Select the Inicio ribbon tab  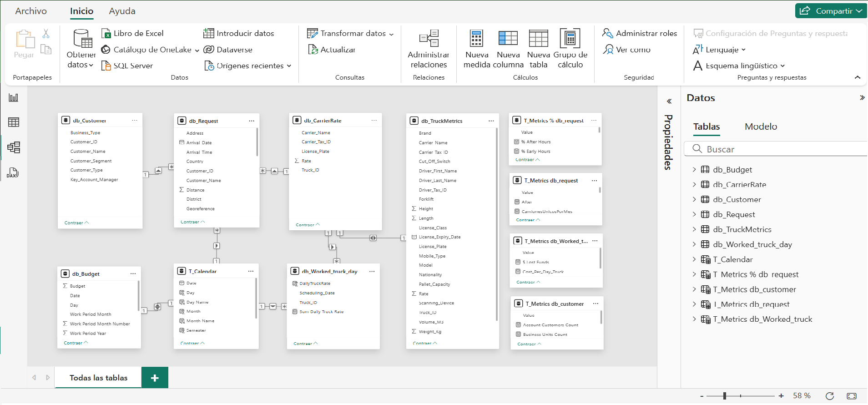tap(82, 11)
